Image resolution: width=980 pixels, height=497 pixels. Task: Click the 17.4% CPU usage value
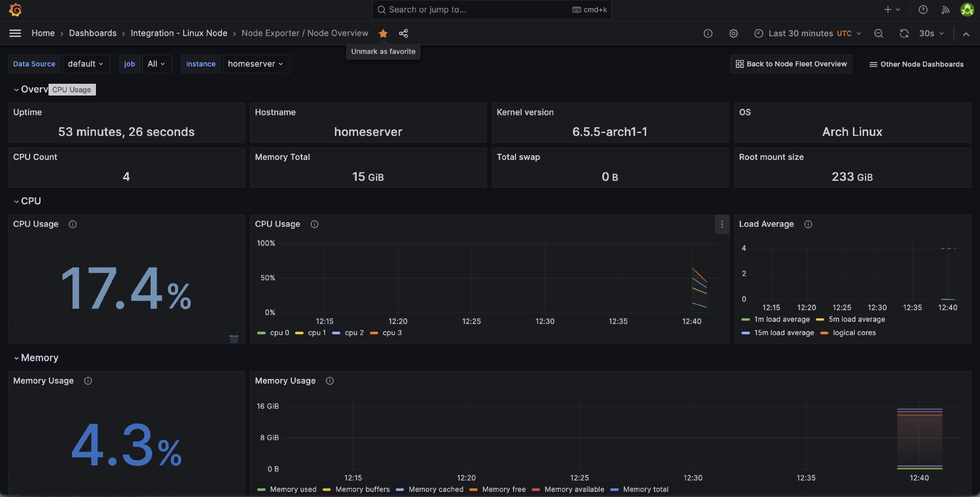click(x=126, y=288)
